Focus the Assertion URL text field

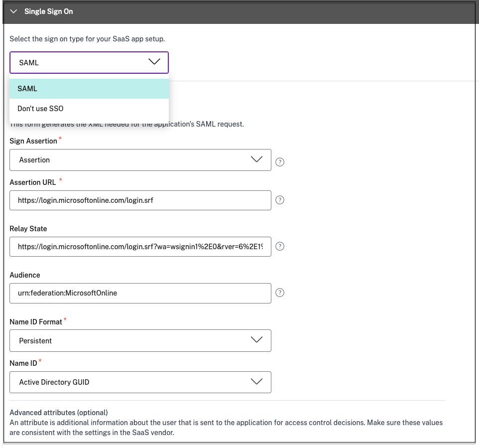click(140, 200)
